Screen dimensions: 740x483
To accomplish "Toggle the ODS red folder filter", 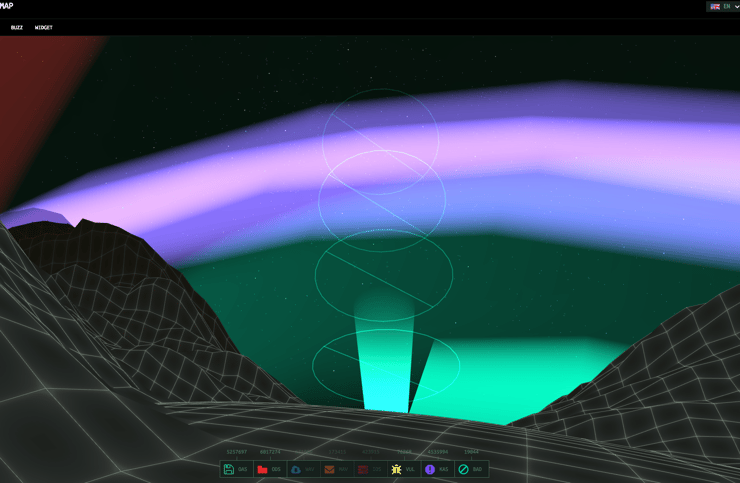I will (x=270, y=469).
